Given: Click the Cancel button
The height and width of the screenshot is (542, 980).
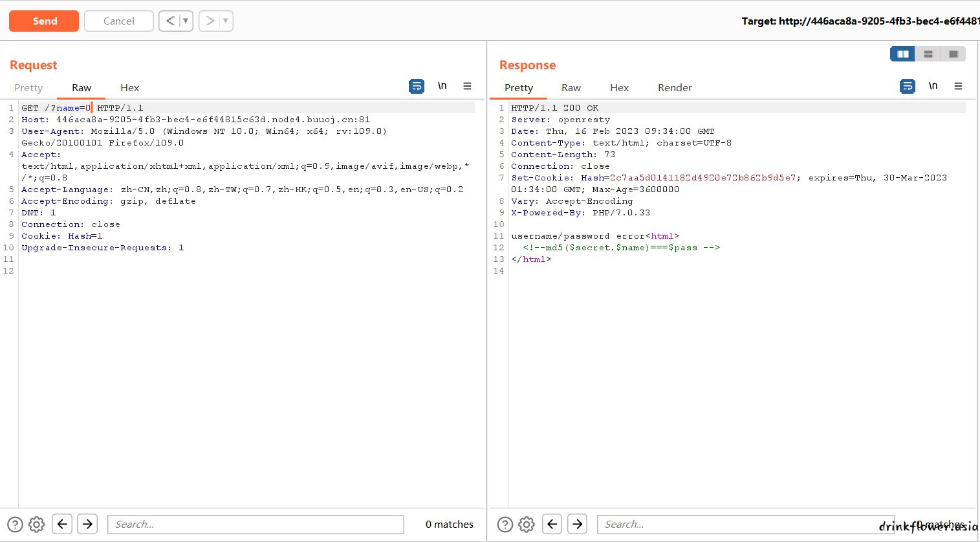Looking at the screenshot, I should pyautogui.click(x=119, y=21).
